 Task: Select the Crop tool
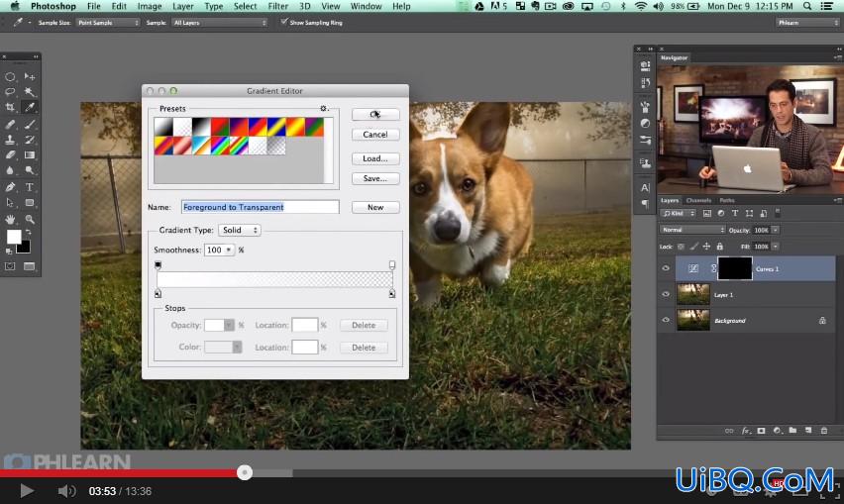[10, 107]
